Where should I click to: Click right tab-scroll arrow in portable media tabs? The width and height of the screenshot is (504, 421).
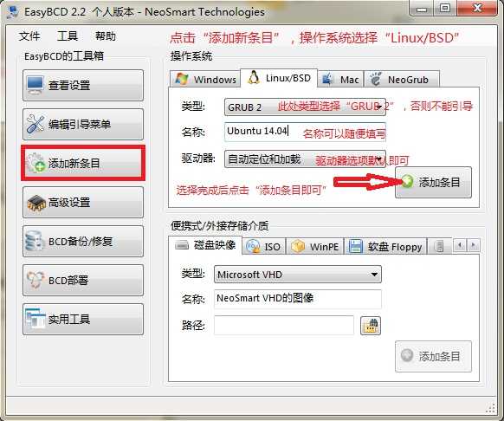(474, 245)
